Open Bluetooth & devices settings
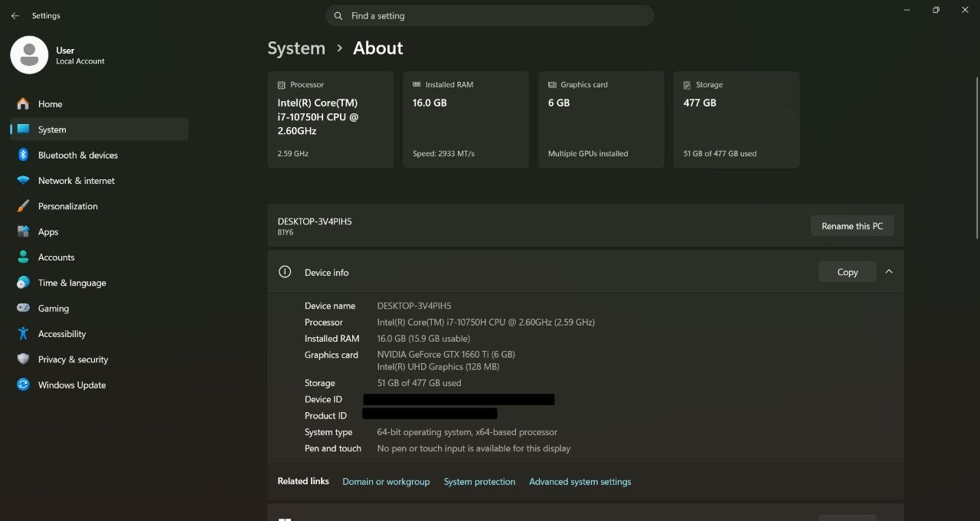 (x=99, y=155)
